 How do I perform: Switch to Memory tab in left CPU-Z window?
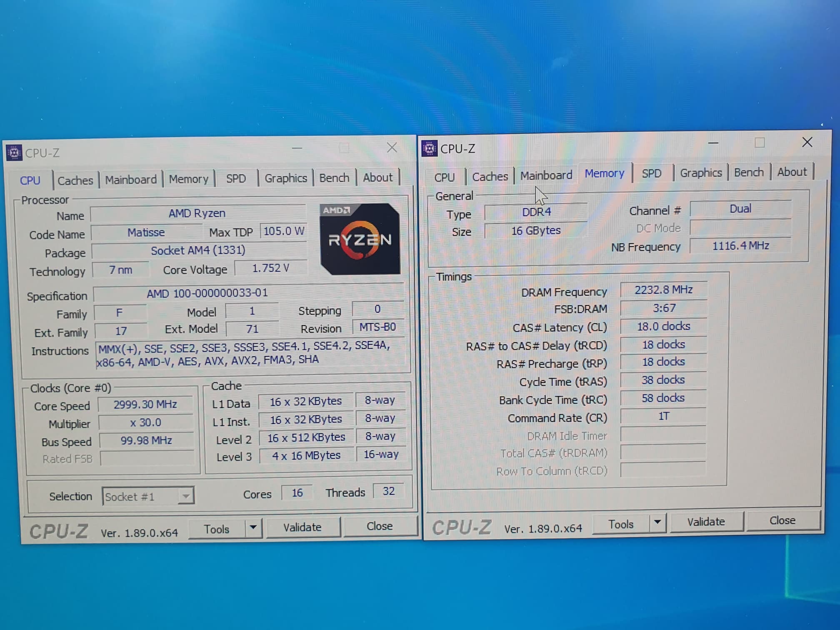click(x=189, y=179)
